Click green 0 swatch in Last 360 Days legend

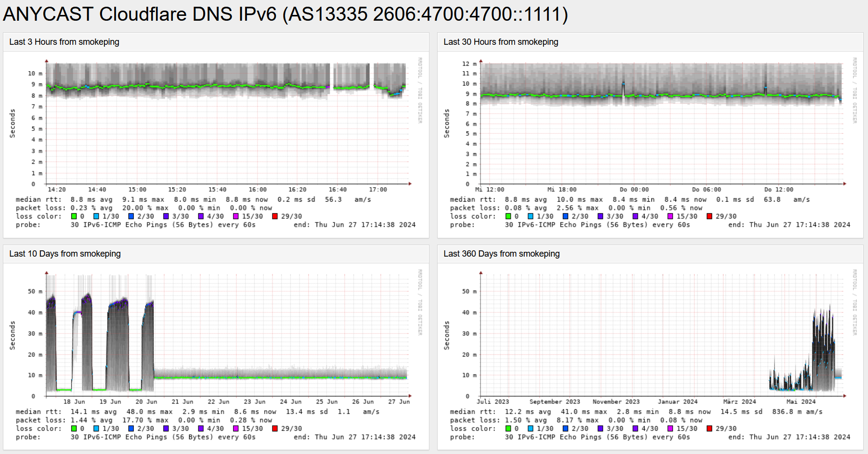coord(508,428)
